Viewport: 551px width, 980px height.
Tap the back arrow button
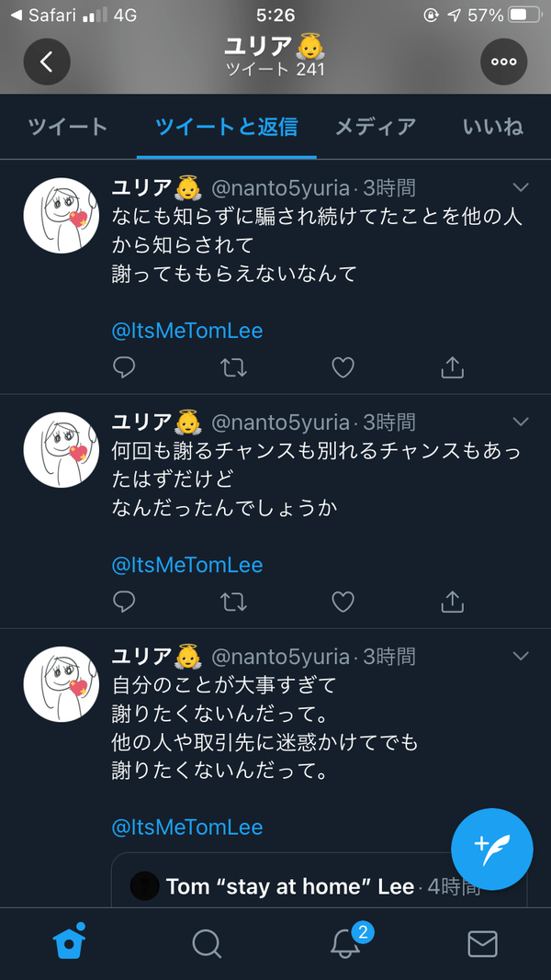(47, 62)
